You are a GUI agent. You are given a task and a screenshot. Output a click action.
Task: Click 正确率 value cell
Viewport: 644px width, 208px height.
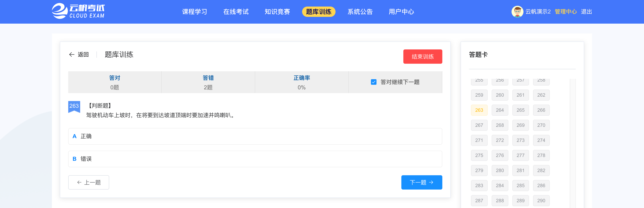[302, 82]
